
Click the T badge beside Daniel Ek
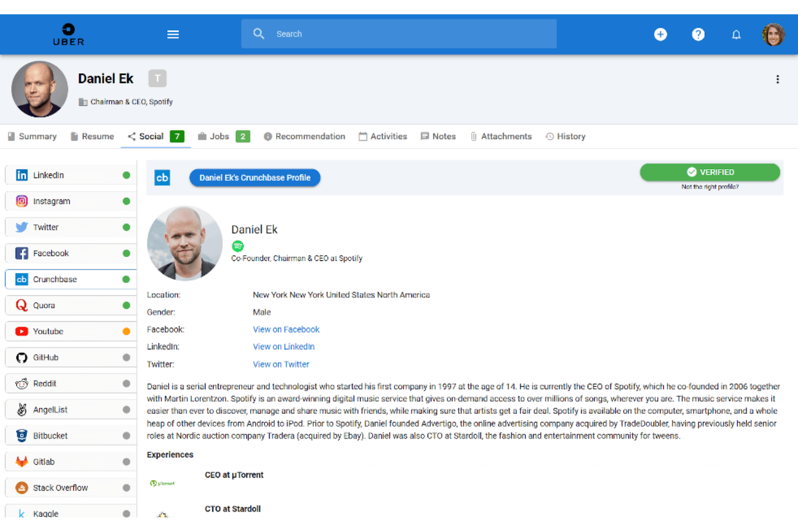coord(157,79)
